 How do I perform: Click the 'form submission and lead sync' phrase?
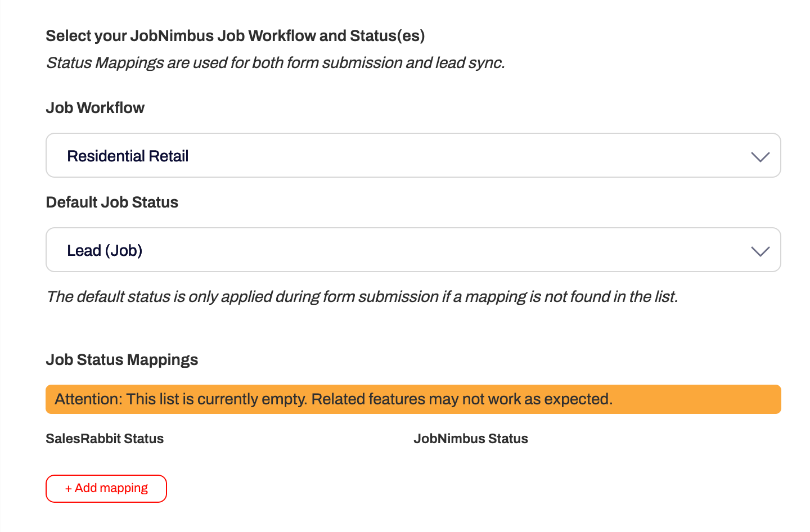tap(395, 63)
